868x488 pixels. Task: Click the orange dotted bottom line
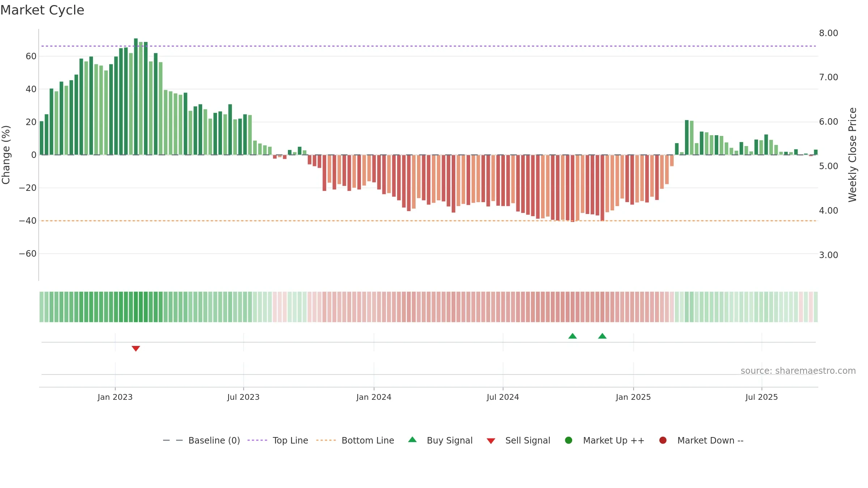pos(429,221)
